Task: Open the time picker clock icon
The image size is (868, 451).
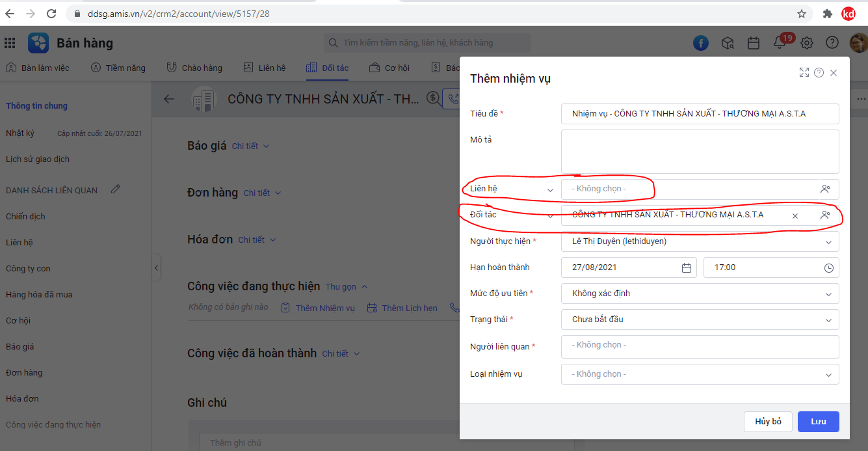Action: click(829, 267)
